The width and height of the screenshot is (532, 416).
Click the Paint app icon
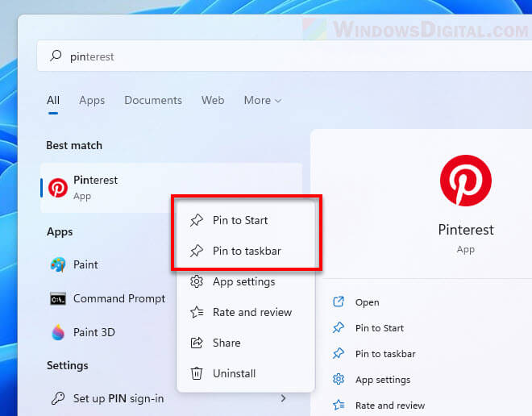pos(58,264)
